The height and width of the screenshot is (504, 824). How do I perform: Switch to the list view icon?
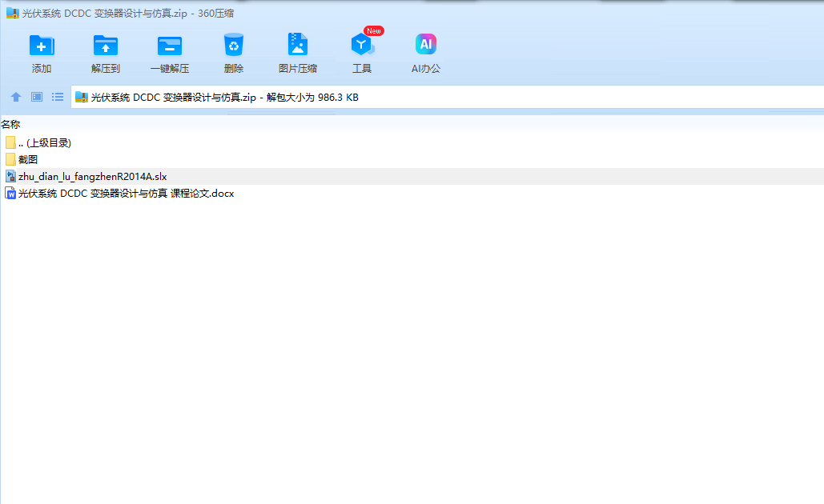tap(58, 97)
